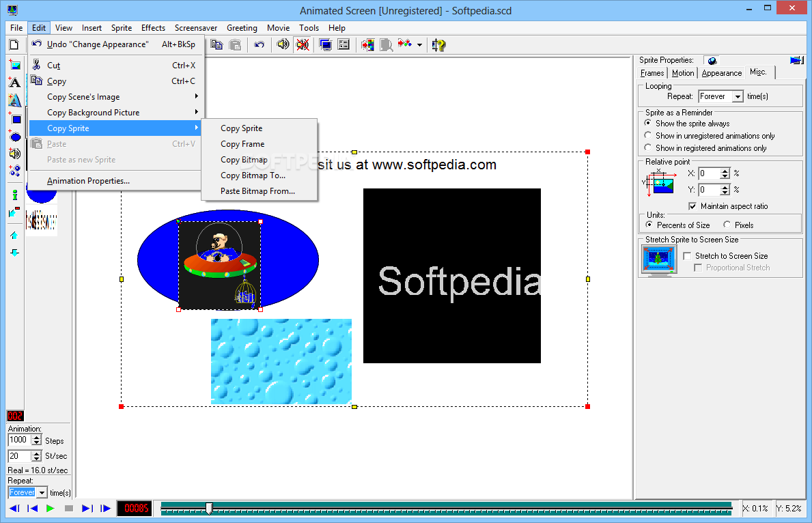Click Insert 3D text sprite icon
The height and width of the screenshot is (523, 812).
14,100
